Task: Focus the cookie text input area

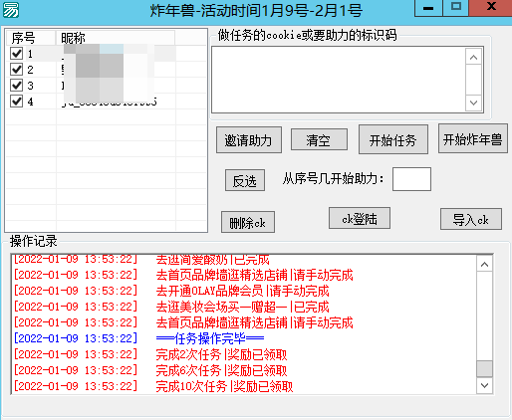Action: coord(339,80)
